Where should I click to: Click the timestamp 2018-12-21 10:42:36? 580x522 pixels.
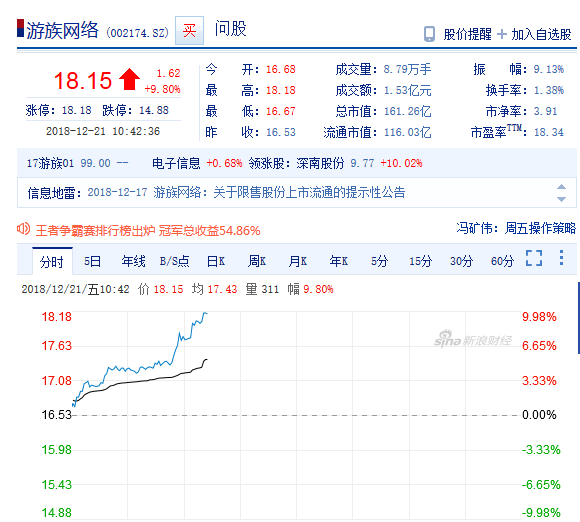[103, 131]
